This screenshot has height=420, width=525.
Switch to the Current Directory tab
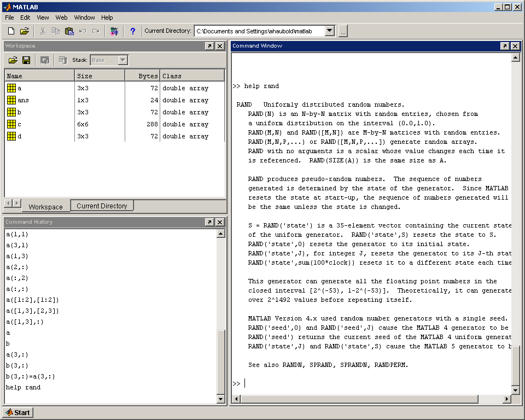[102, 206]
